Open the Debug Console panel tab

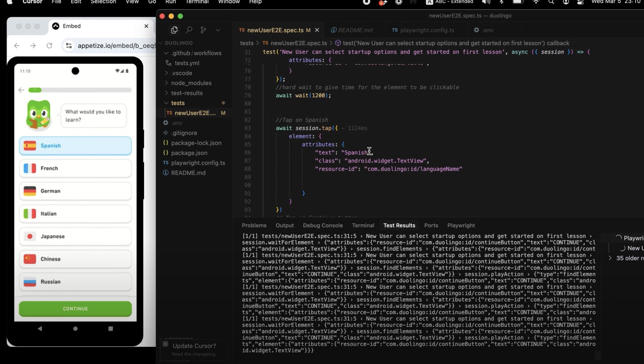point(323,225)
